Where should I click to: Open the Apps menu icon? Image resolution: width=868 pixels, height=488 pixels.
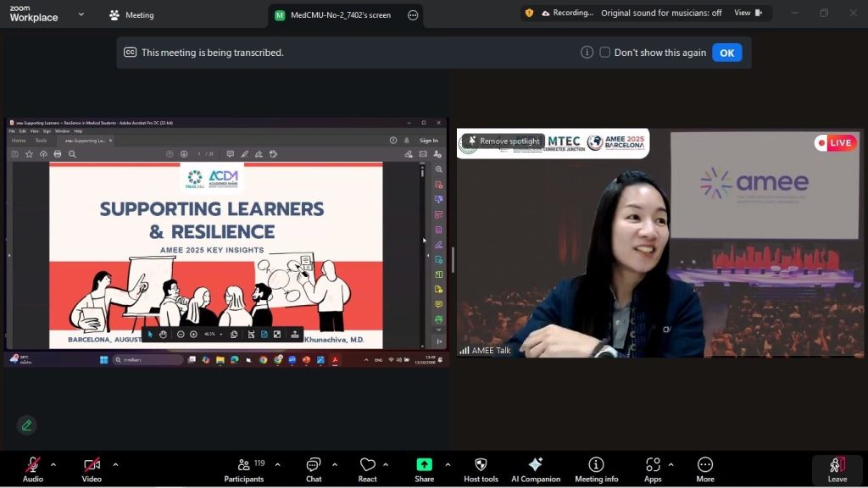coord(653,469)
